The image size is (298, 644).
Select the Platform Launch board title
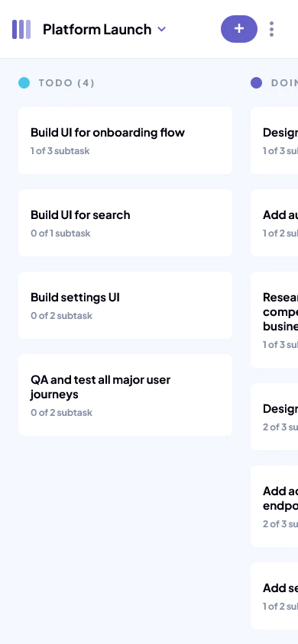tap(97, 30)
